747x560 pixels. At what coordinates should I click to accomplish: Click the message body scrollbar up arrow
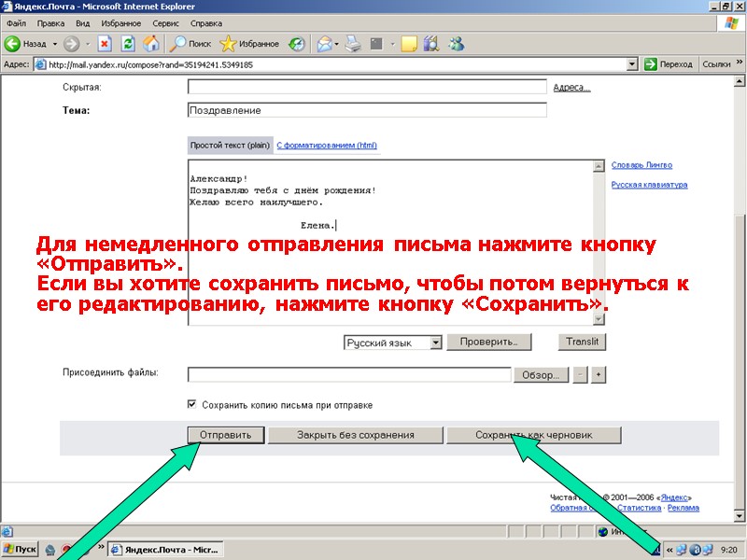click(599, 166)
